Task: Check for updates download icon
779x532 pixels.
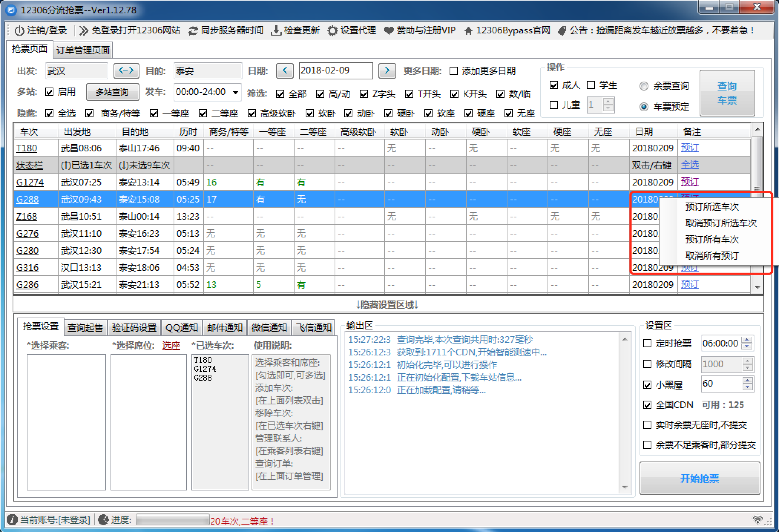Action: 276,30
